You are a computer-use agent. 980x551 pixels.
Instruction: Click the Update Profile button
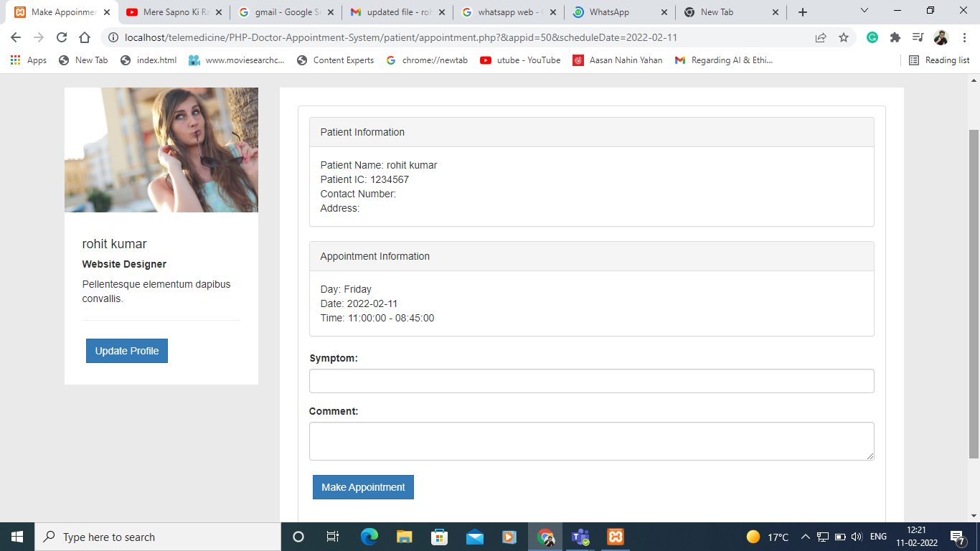126,351
